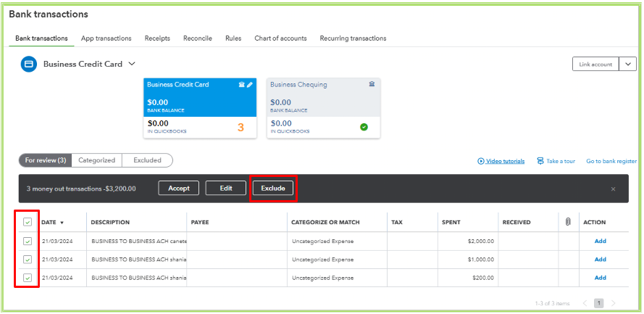Click the TAX column header

click(397, 223)
